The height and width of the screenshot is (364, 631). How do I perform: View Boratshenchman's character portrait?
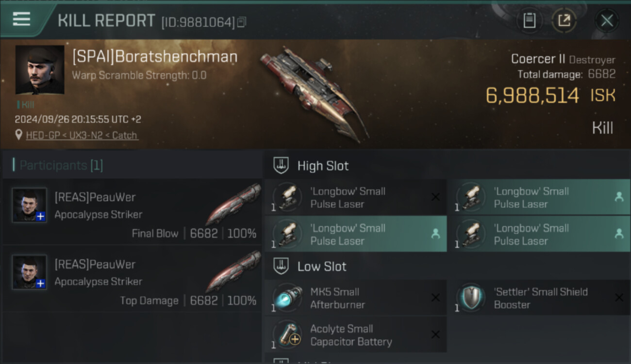pos(40,70)
